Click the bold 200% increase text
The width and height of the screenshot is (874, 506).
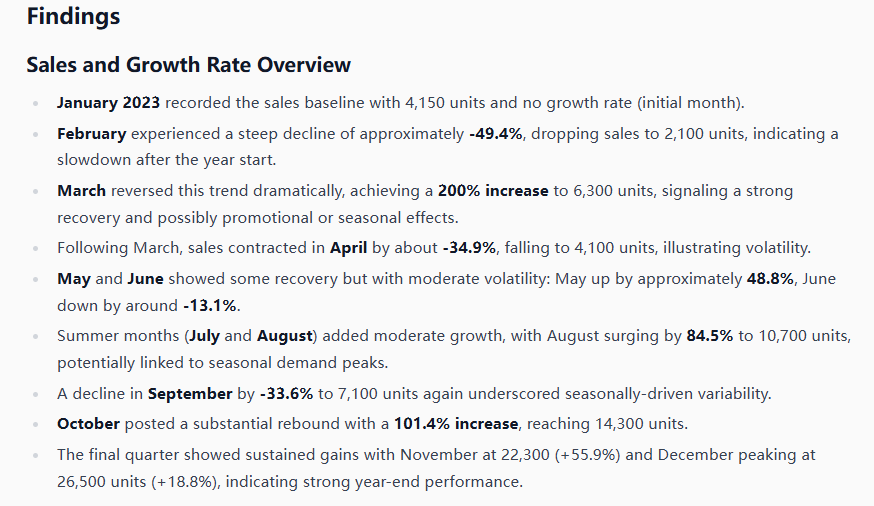pyautogui.click(x=491, y=190)
